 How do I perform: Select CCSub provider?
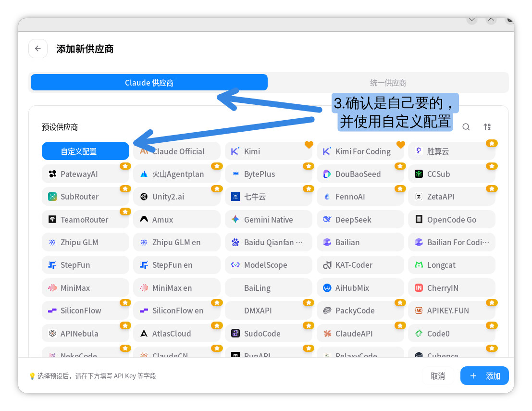pyautogui.click(x=452, y=174)
